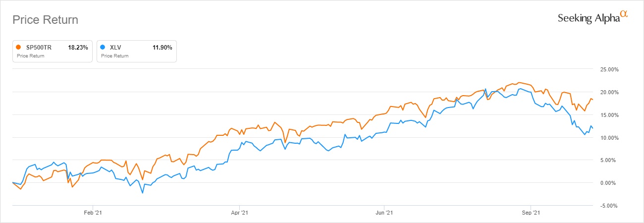Click 'Price Return' subtitle under SP500TR
Image resolution: width=644 pixels, height=223 pixels.
[x=30, y=56]
